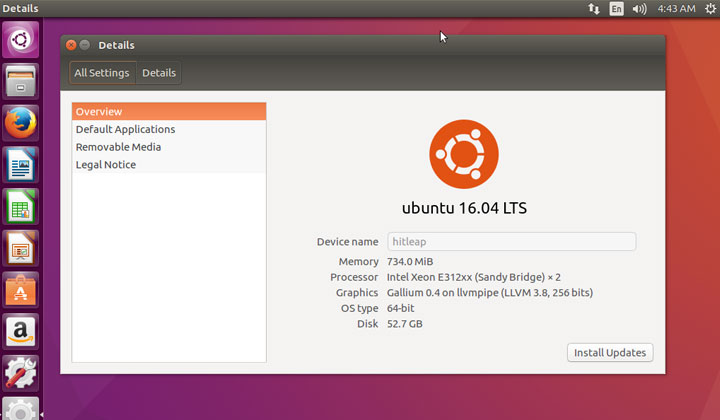
Task: Click the partially visible launcher gear icon
Action: [x=21, y=409]
